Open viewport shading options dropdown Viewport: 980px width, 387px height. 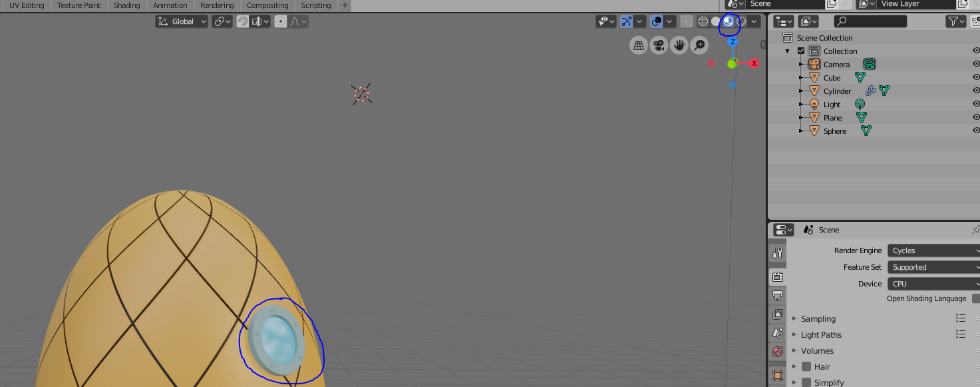(754, 21)
